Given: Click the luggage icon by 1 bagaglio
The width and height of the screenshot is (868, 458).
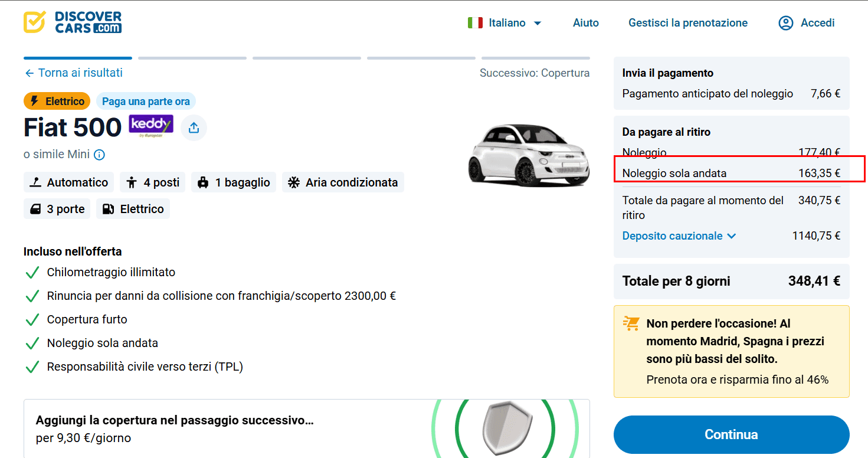Looking at the screenshot, I should (204, 182).
